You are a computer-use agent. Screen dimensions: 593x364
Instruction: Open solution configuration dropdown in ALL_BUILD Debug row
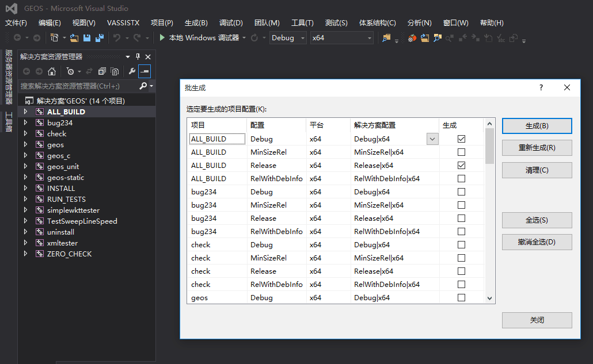pos(432,139)
